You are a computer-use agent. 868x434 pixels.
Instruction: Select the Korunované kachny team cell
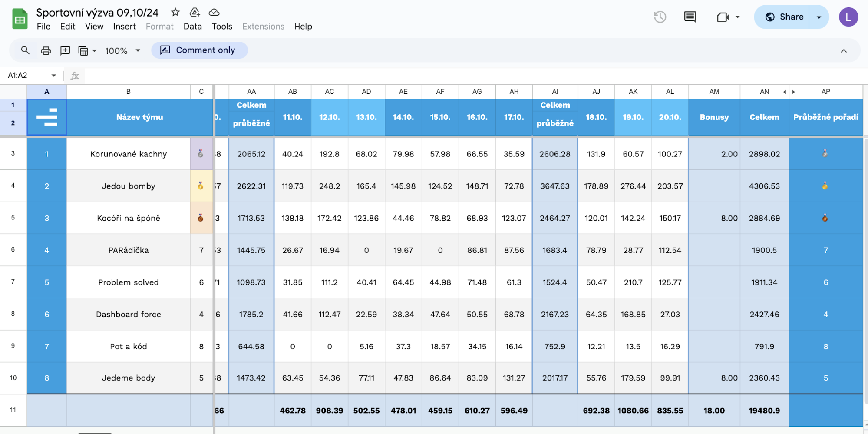[x=129, y=154]
